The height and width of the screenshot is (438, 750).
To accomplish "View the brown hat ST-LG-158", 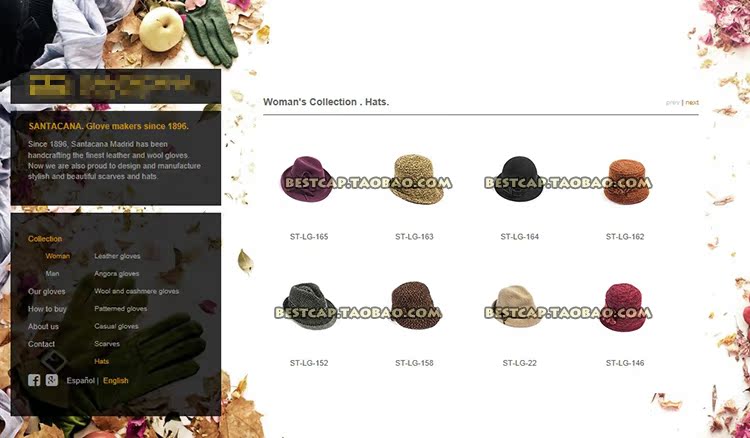I will pyautogui.click(x=415, y=305).
